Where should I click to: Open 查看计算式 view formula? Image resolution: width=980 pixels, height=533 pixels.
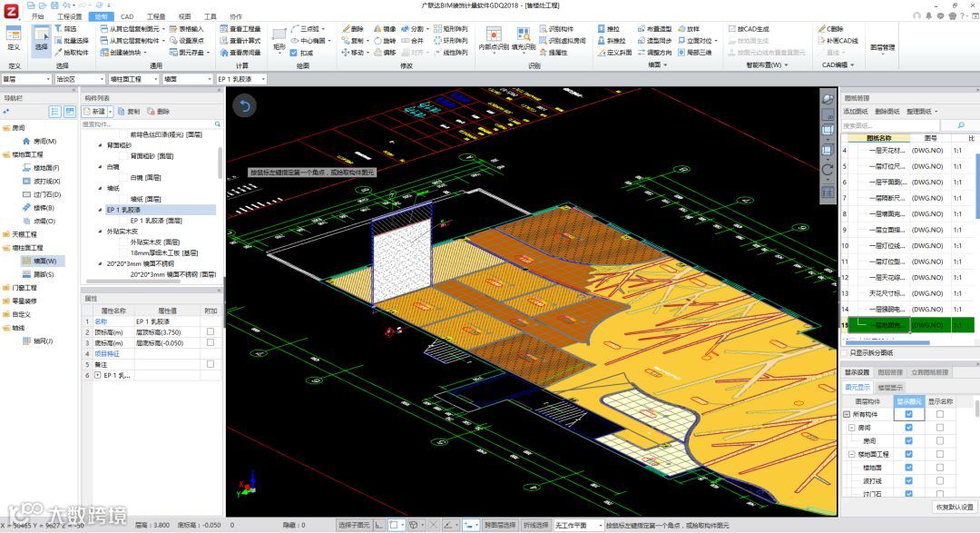(240, 41)
